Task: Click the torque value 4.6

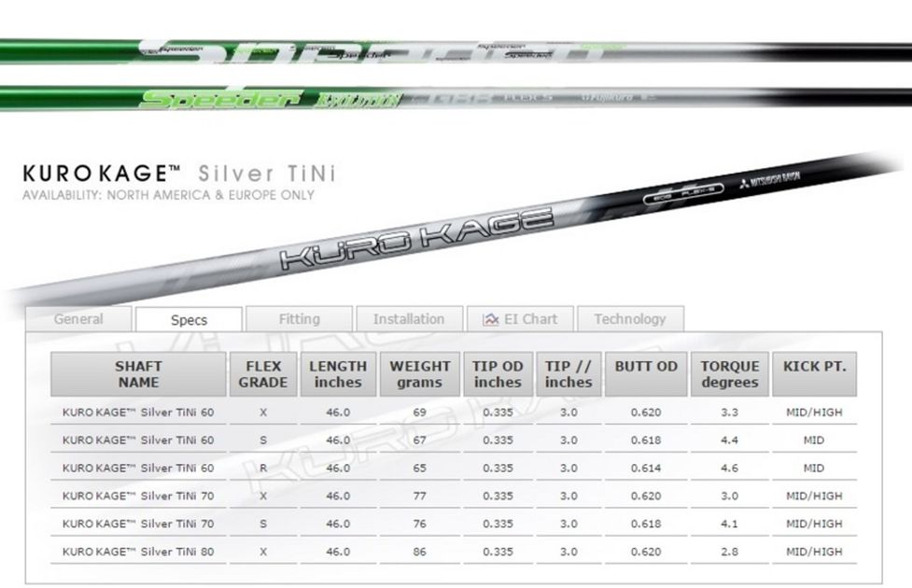Action: coord(729,469)
